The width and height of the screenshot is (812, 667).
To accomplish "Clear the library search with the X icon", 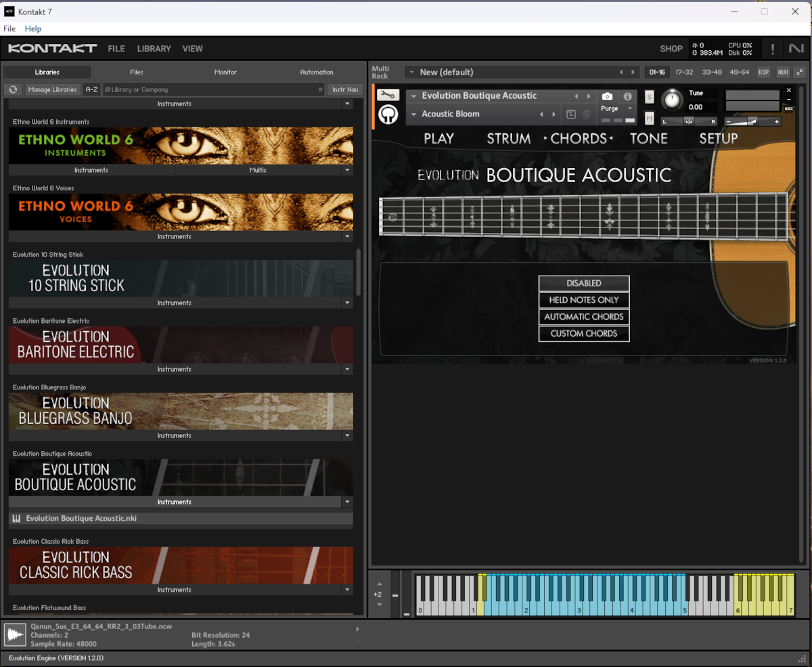I will pos(321,89).
